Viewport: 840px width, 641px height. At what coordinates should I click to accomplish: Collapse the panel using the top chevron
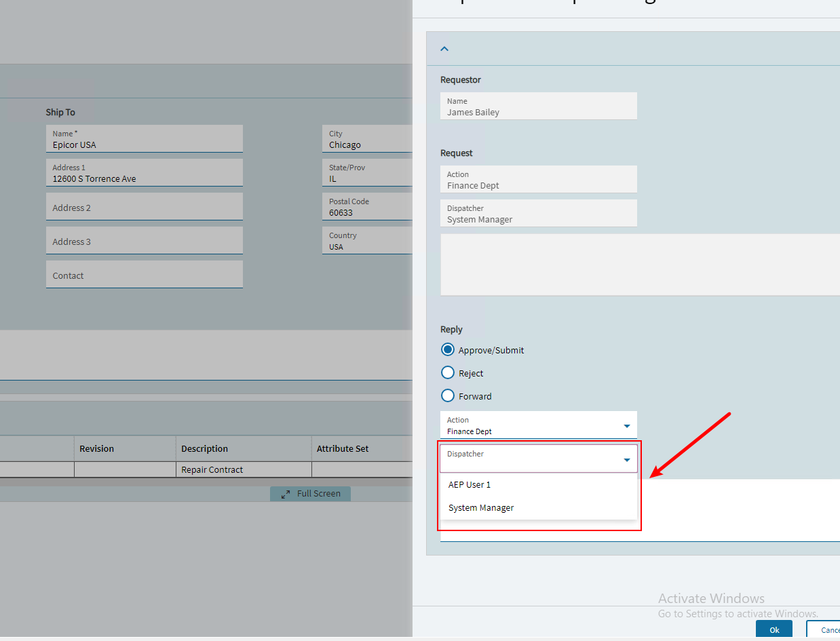(x=444, y=49)
